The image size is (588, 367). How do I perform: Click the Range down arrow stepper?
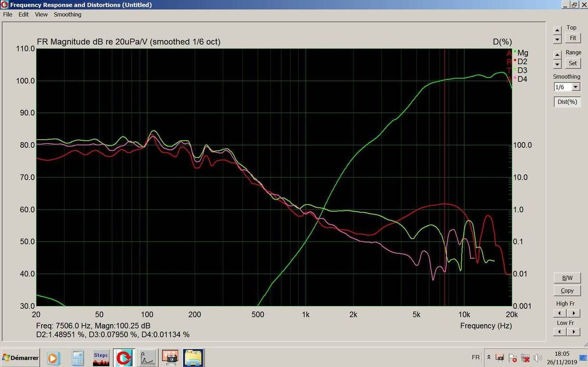coord(557,64)
